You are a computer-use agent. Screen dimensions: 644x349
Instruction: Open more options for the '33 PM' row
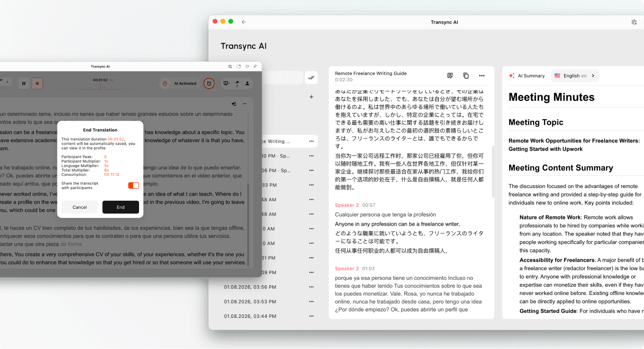click(311, 185)
